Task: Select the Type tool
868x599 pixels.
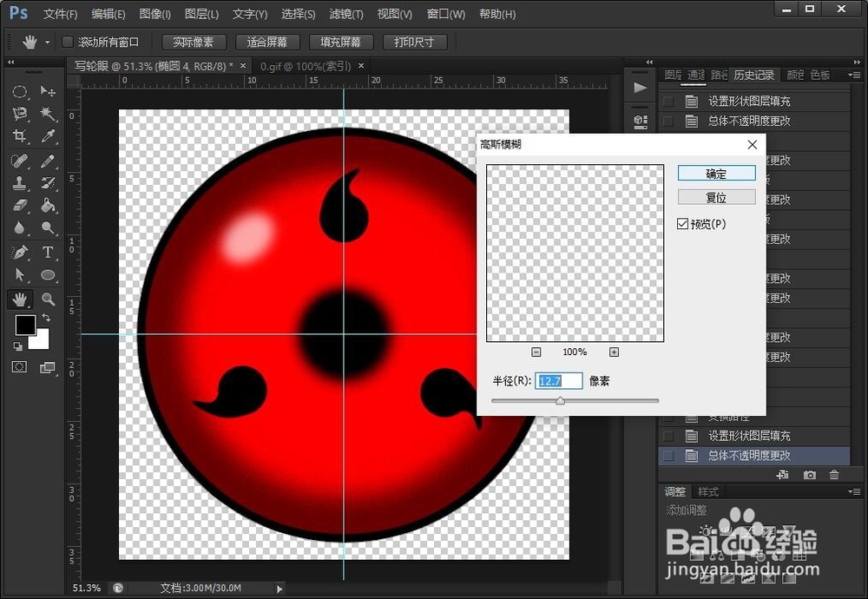Action: click(48, 253)
